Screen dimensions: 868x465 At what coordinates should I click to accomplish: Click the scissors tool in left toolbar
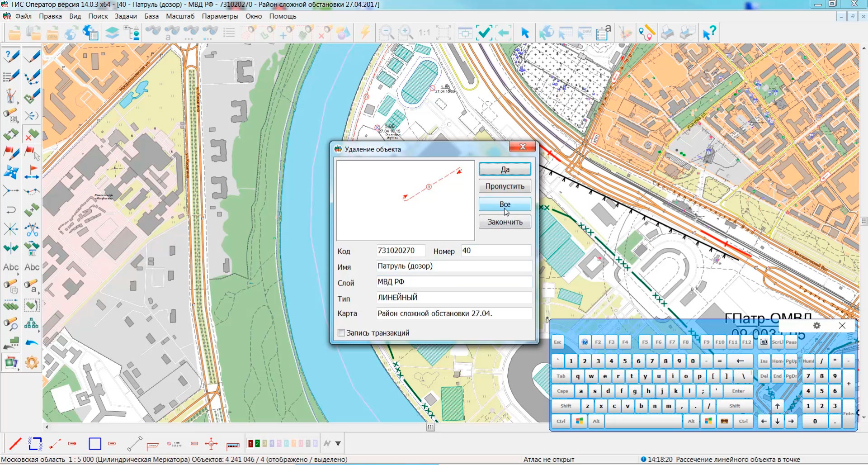(32, 229)
